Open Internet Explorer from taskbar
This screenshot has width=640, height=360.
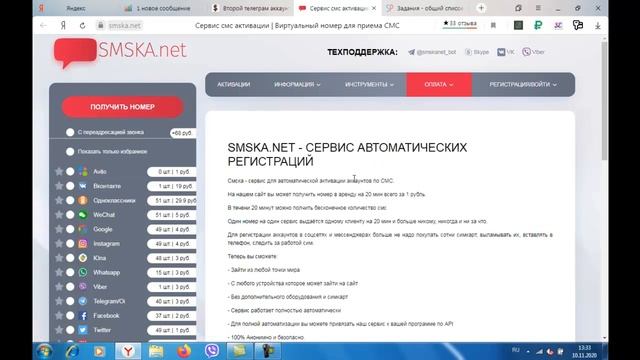[72, 351]
